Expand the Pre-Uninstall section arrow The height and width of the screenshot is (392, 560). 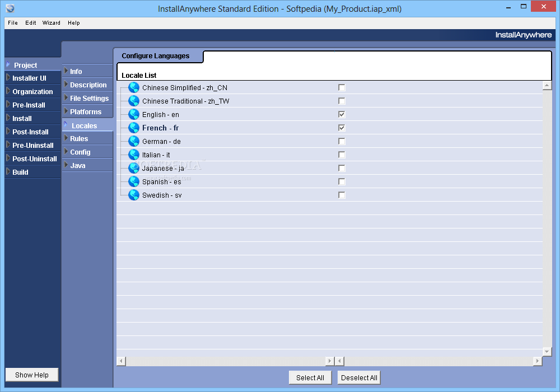[8, 144]
